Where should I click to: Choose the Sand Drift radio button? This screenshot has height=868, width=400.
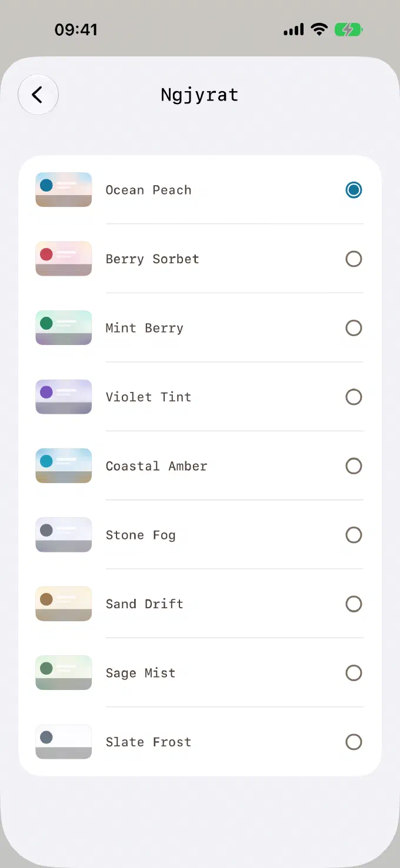tap(354, 604)
